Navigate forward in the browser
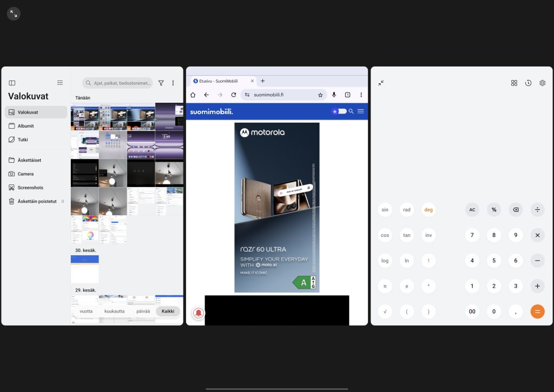The image size is (554, 392). (220, 95)
